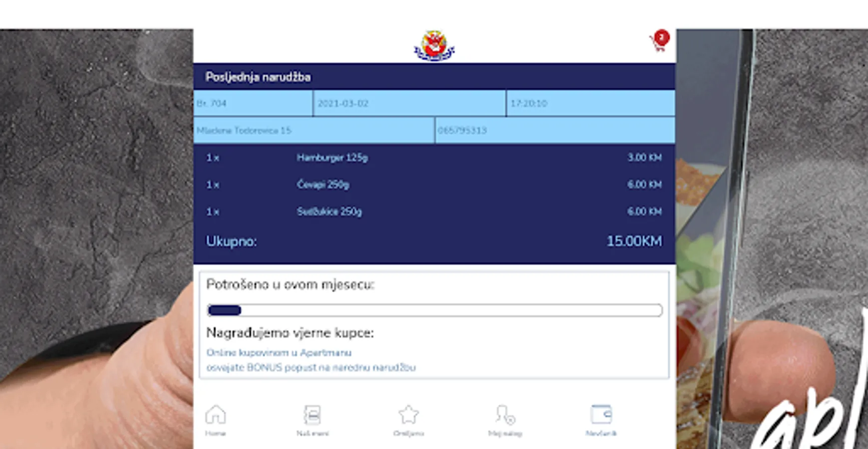Click the 'Nagrađujemo vjerne kupce:' heading
868x449 pixels.
click(x=290, y=333)
